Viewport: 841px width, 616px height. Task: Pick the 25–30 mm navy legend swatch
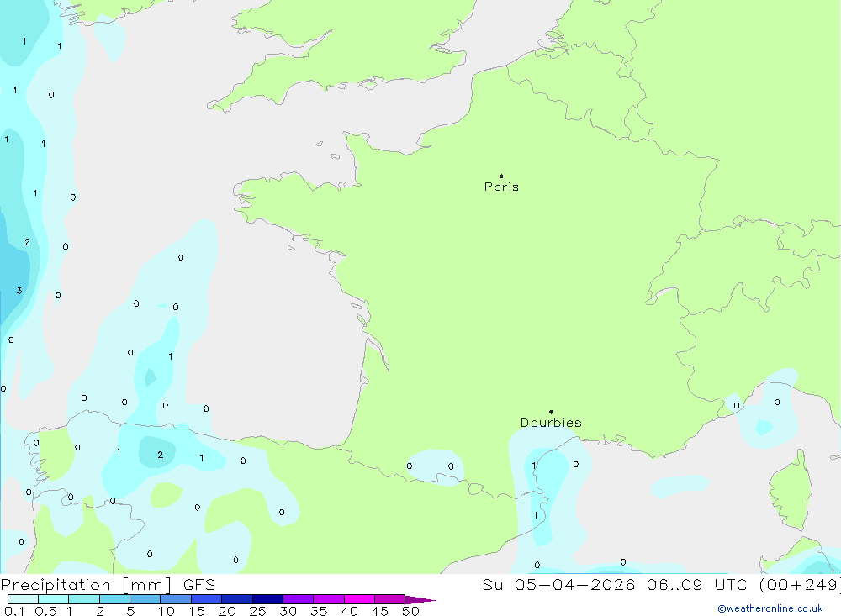[x=267, y=599]
